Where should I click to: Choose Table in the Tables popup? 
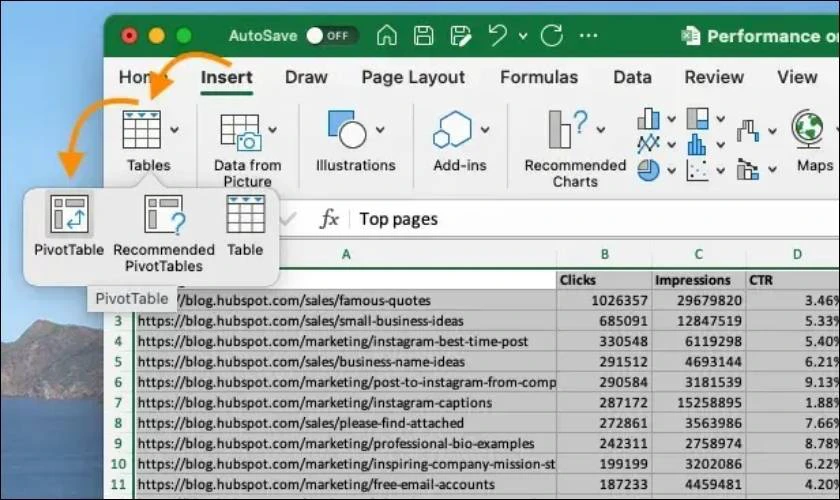click(x=245, y=226)
